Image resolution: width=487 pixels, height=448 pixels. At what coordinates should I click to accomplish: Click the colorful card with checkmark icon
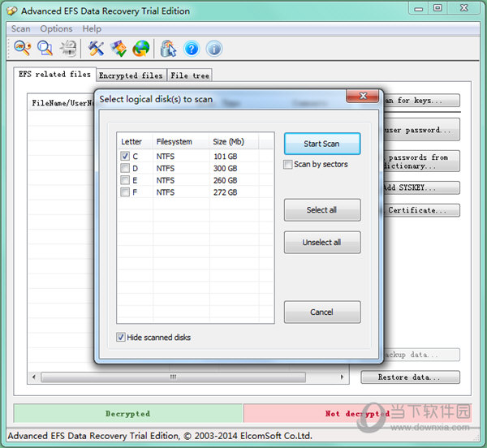tap(119, 49)
